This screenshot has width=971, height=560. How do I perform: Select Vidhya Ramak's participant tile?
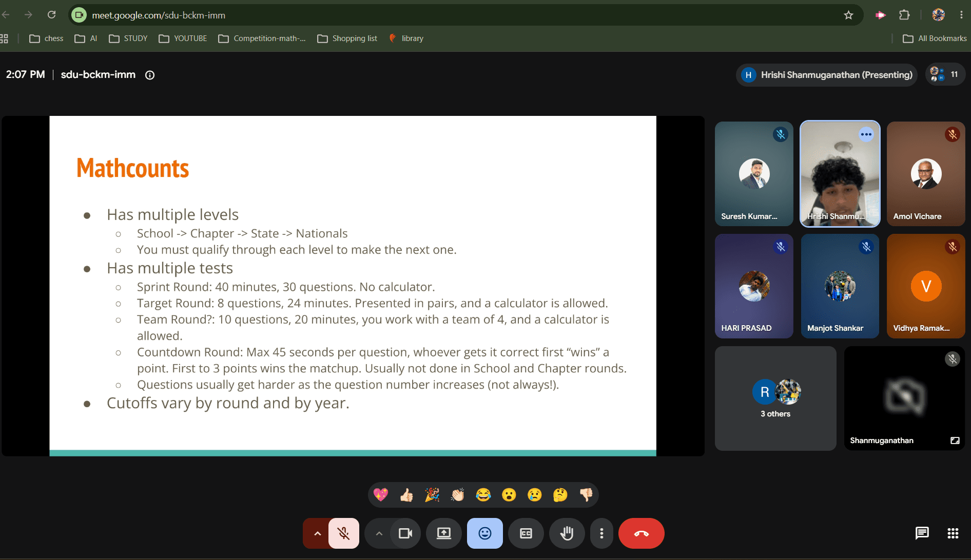tap(926, 286)
